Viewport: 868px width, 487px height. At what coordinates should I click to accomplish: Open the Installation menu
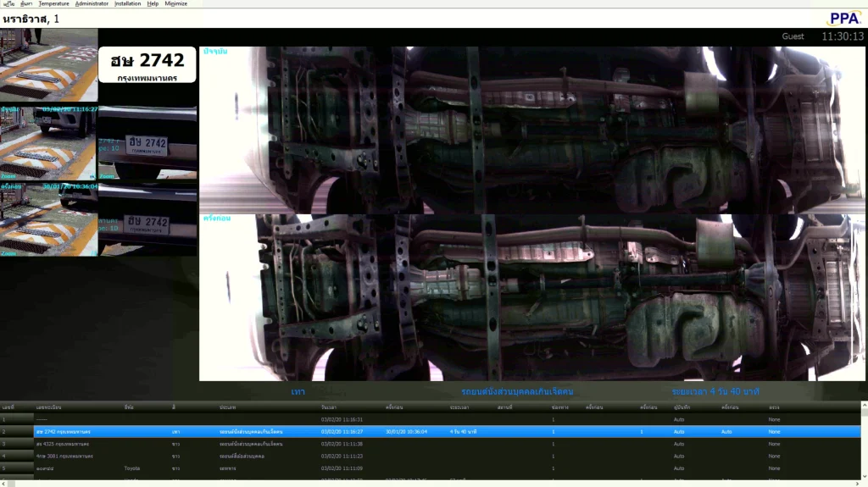(127, 3)
